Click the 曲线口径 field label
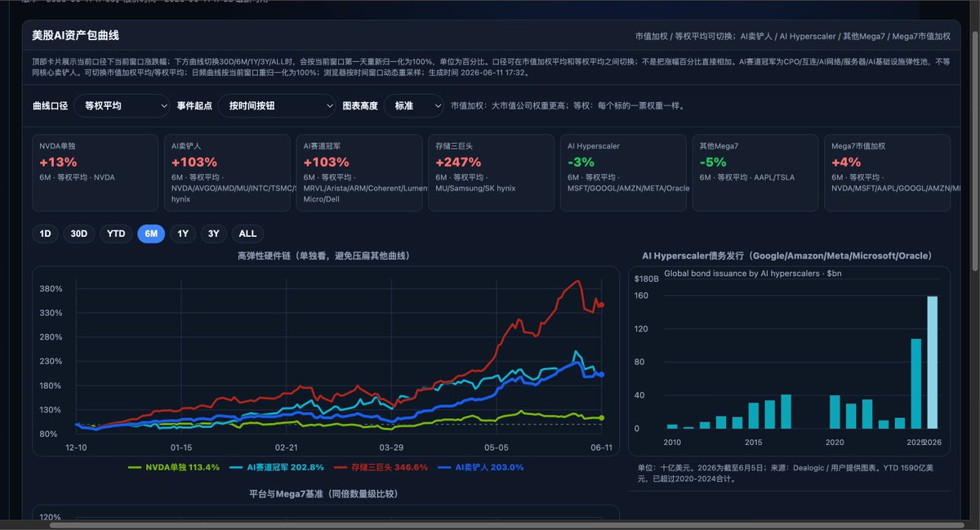The width and height of the screenshot is (980, 530). [x=50, y=105]
